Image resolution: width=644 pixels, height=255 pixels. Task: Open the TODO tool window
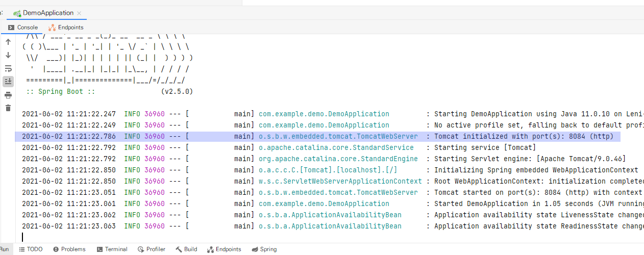pos(31,249)
